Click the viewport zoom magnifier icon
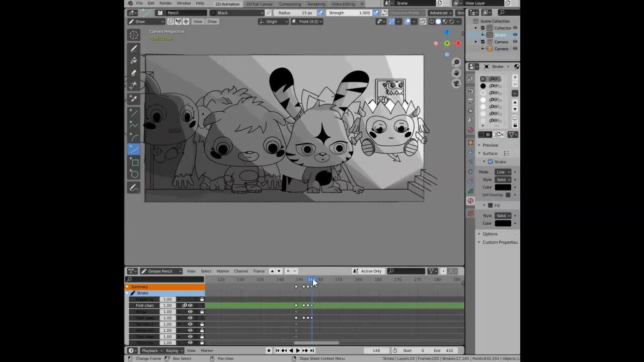 456,62
